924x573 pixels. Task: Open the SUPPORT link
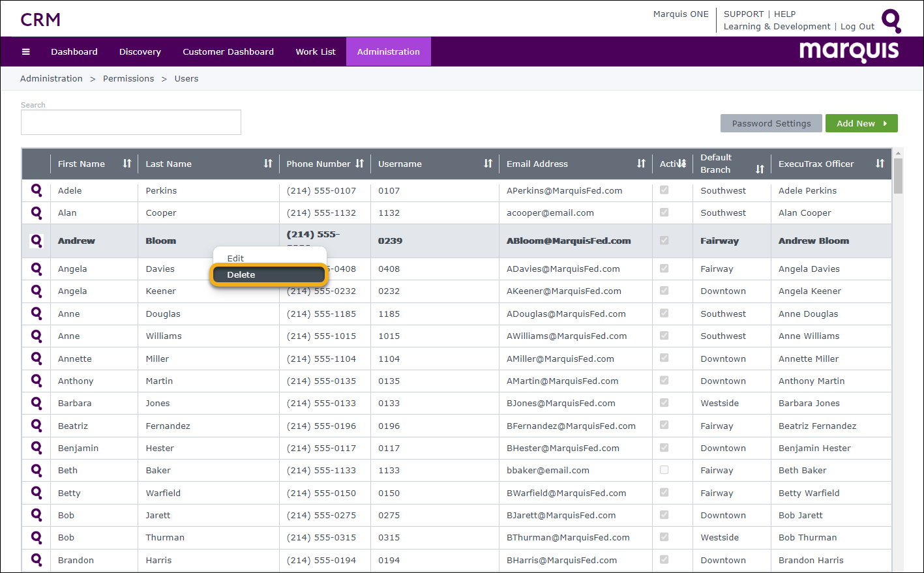[743, 14]
